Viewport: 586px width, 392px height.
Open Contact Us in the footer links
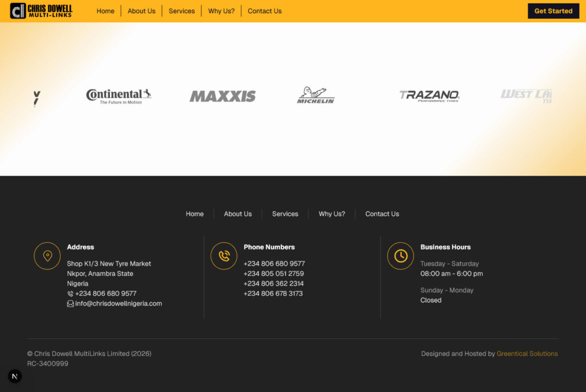(x=382, y=214)
